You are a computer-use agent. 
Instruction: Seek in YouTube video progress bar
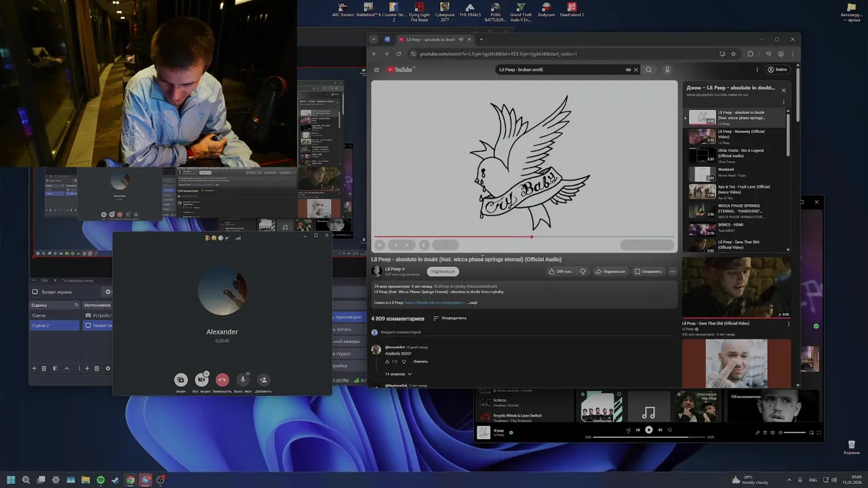(x=524, y=237)
